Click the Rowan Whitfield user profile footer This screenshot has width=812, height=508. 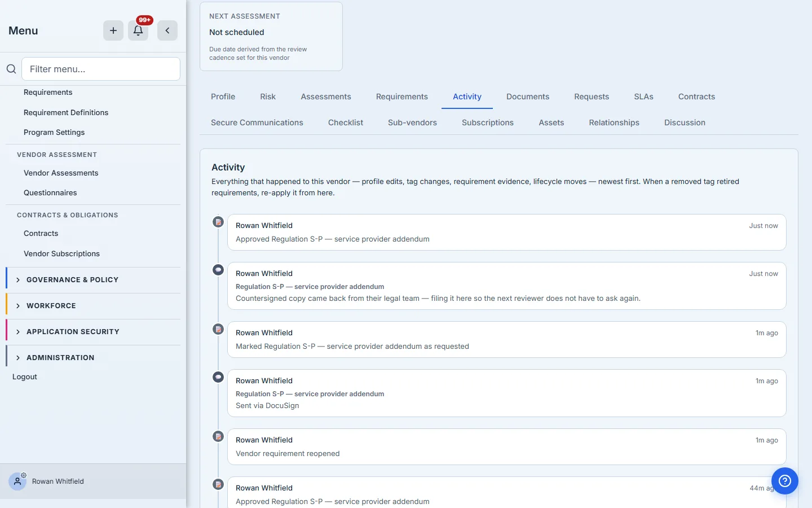93,481
